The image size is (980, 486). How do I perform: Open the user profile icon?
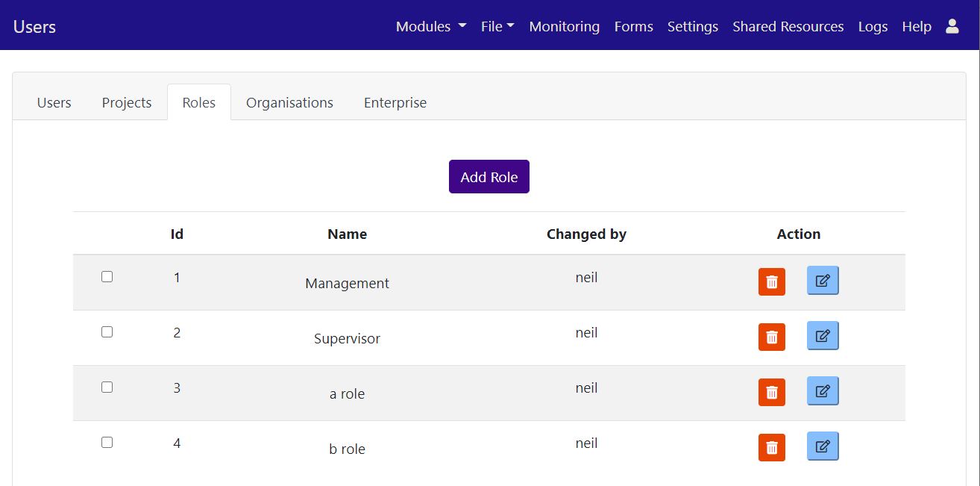click(x=952, y=26)
